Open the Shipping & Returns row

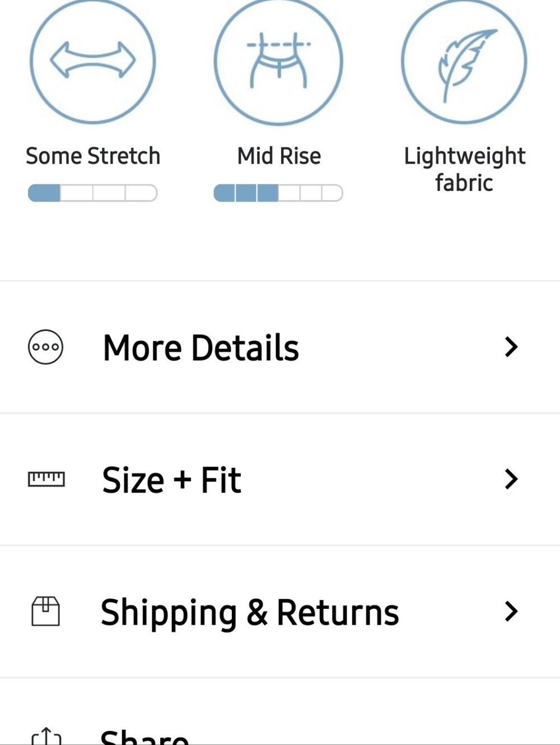pos(280,612)
